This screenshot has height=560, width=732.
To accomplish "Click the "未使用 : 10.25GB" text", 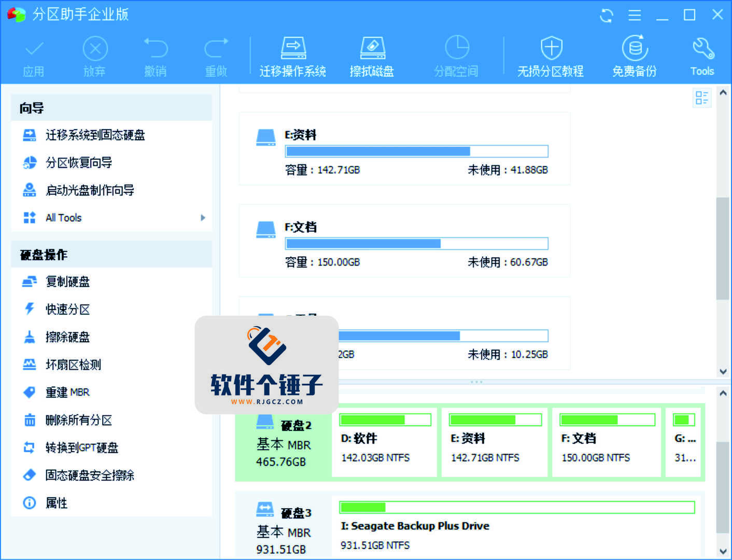I will pyautogui.click(x=508, y=355).
